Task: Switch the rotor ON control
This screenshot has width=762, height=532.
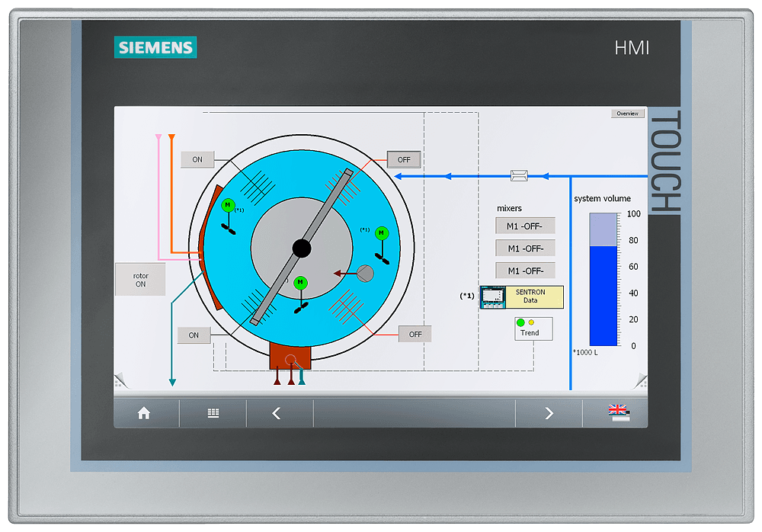Action: click(x=140, y=278)
